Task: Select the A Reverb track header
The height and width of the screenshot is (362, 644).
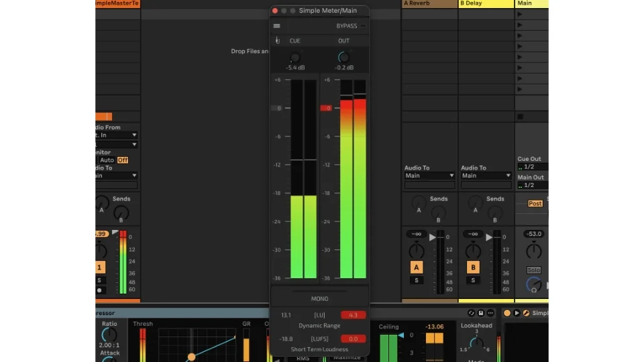Action: point(429,3)
